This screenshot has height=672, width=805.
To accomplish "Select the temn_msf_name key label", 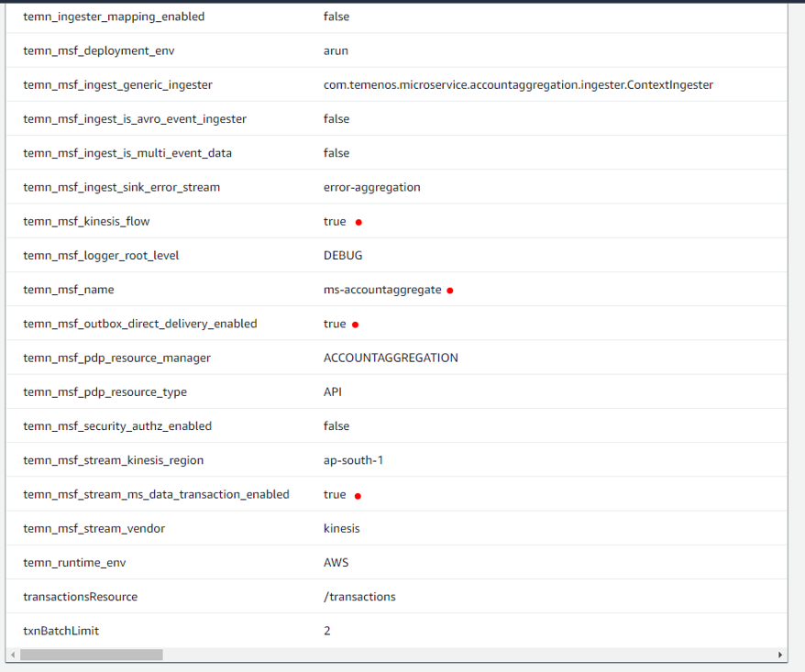I will pos(69,290).
